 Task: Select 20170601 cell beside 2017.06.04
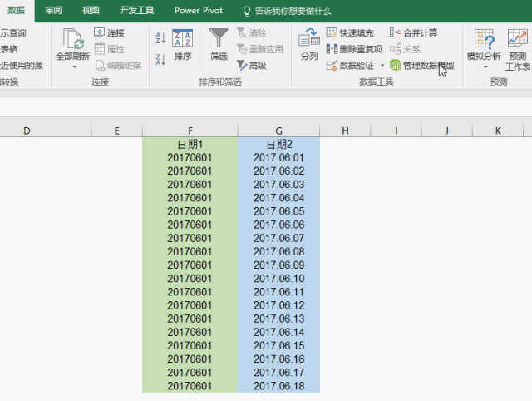[x=190, y=198]
